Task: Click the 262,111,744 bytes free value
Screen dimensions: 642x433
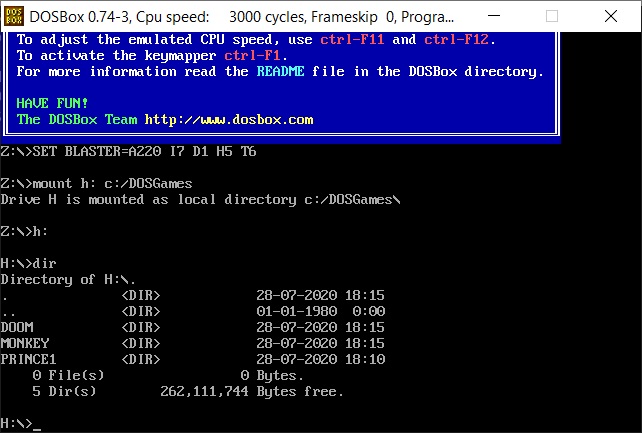Action: tap(204, 391)
